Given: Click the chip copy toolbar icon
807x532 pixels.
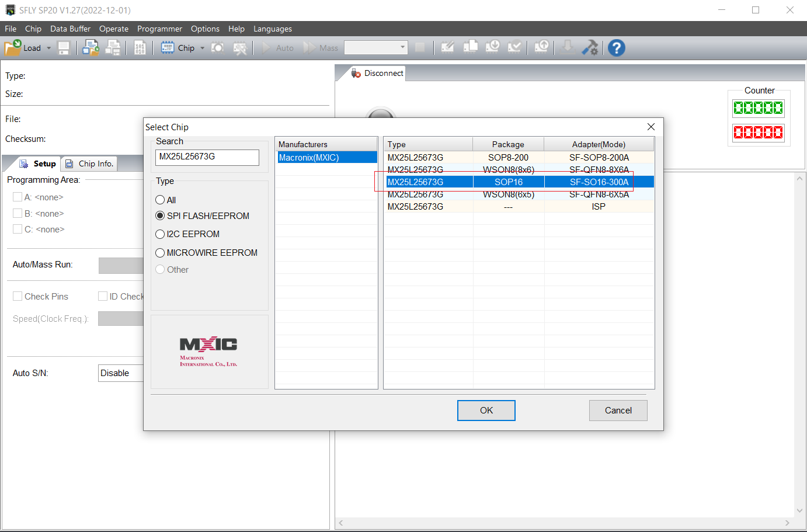Looking at the screenshot, I should (x=471, y=47).
